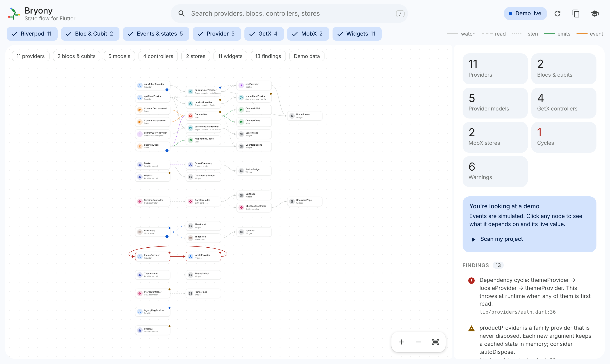Click the refresh icon in the header

click(x=557, y=14)
